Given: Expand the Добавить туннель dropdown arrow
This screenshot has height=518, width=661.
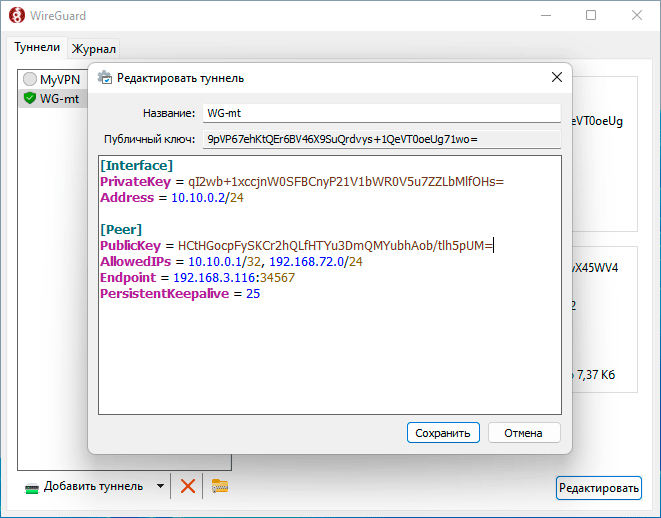Looking at the screenshot, I should pos(160,487).
